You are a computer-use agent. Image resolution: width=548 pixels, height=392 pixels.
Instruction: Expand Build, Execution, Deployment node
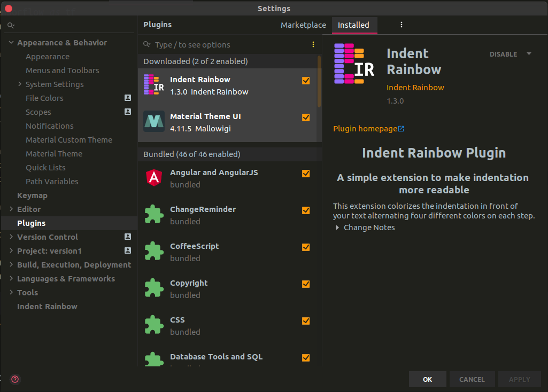11,264
